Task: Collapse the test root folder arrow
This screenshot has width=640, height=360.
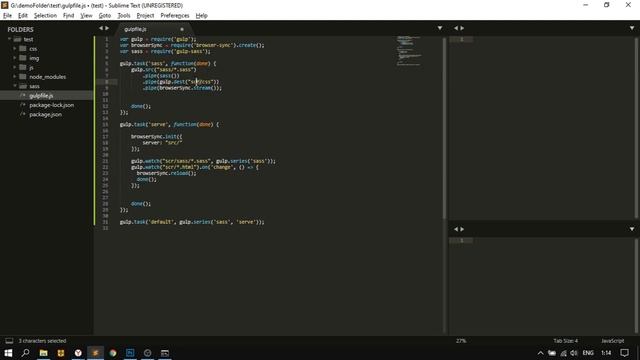Action: tap(9, 39)
